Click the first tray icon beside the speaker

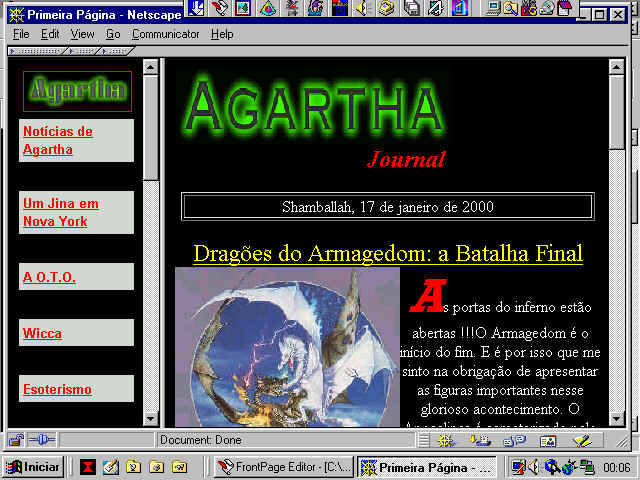pos(518,467)
